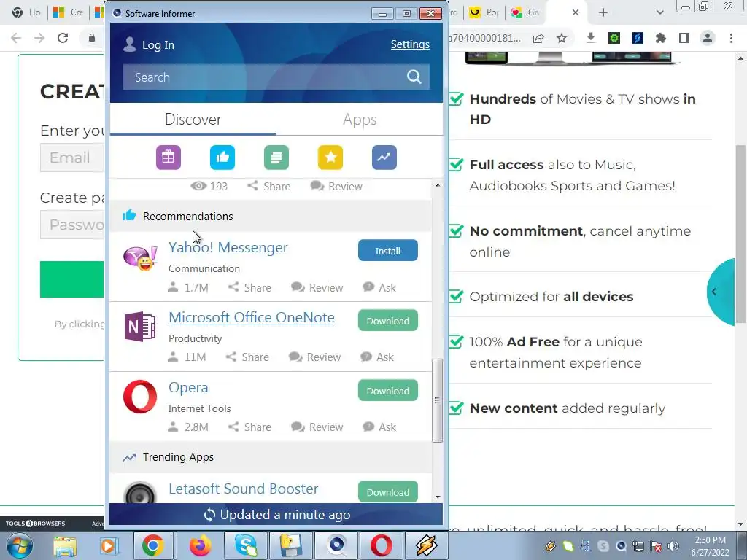Close the active Chrome tab
This screenshot has width=747, height=560.
tap(576, 12)
